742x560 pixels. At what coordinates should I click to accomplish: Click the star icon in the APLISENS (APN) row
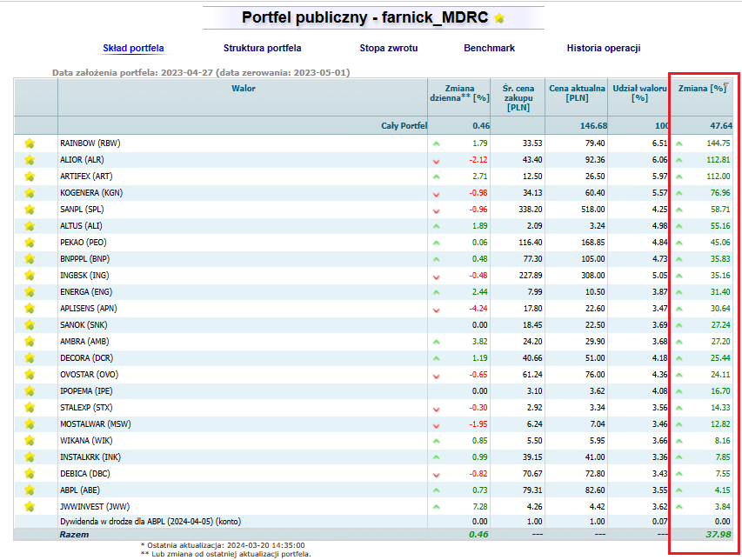pyautogui.click(x=30, y=309)
